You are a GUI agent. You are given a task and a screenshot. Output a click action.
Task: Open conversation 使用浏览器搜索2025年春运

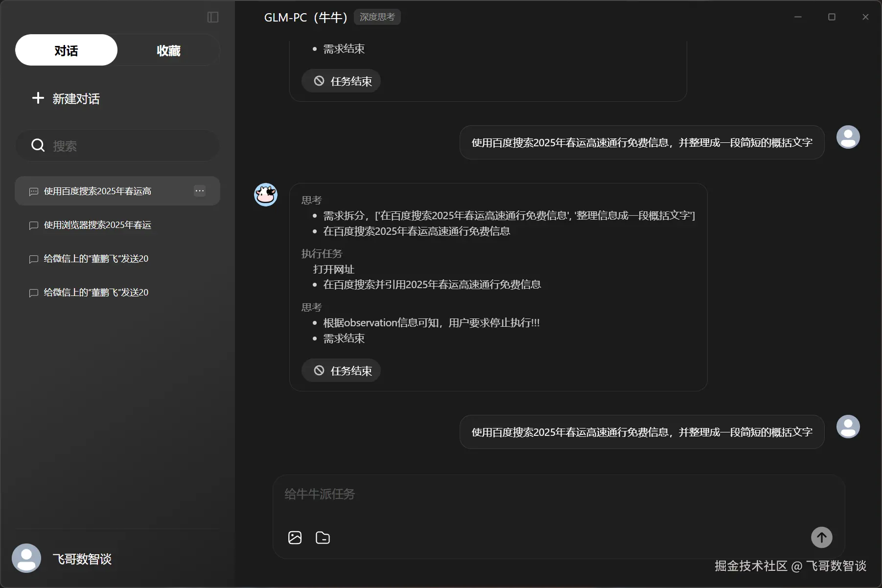point(117,225)
